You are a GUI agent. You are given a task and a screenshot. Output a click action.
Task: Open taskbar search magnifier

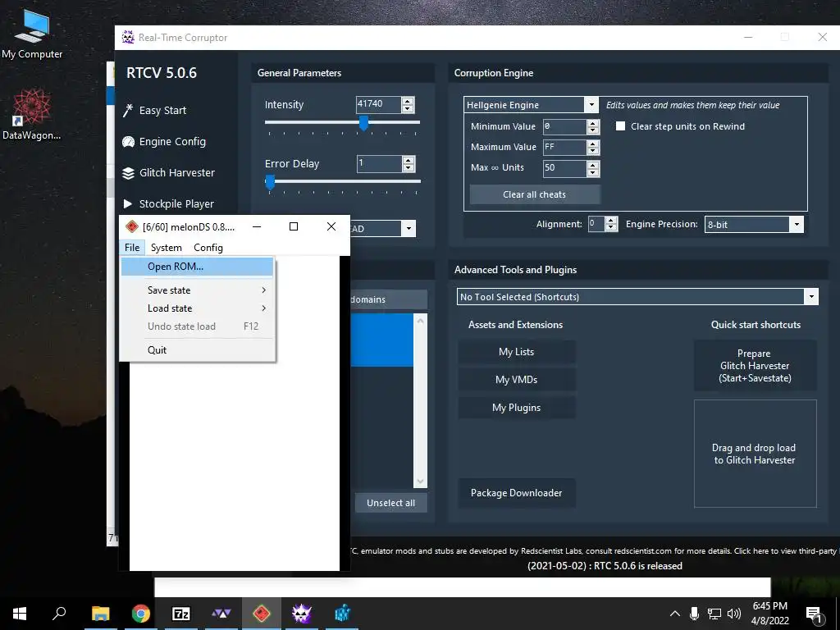tap(59, 614)
